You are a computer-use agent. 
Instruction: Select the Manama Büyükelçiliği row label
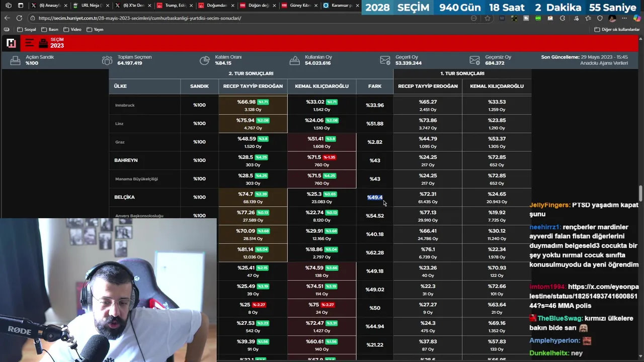pos(136,179)
